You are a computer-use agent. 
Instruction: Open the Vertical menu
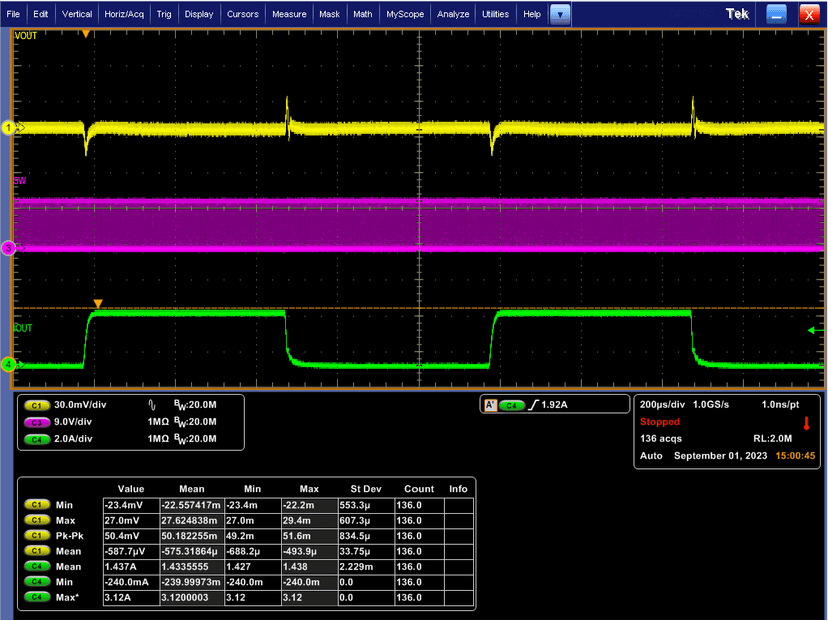[x=77, y=14]
